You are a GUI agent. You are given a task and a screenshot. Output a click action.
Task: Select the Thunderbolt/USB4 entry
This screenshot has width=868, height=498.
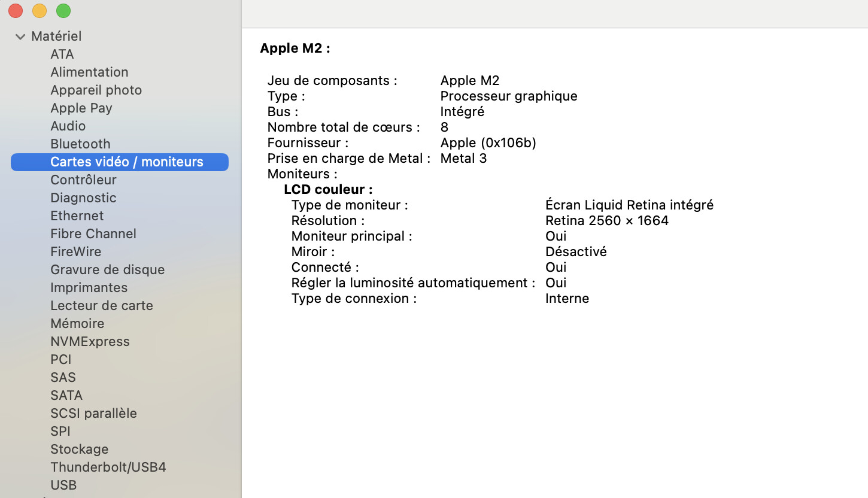click(x=108, y=467)
